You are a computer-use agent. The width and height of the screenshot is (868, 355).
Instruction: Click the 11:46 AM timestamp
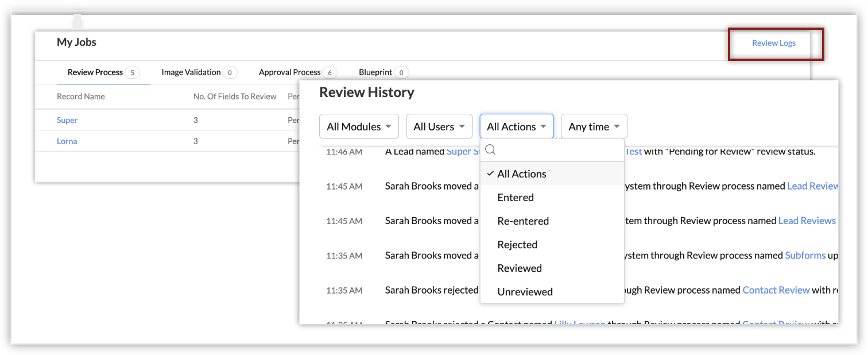pos(344,152)
